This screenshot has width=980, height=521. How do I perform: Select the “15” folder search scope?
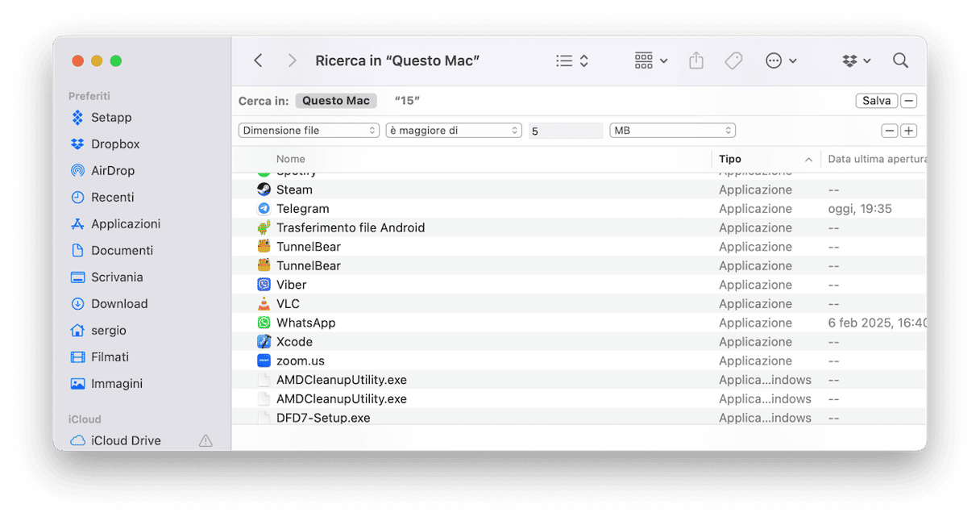point(407,101)
